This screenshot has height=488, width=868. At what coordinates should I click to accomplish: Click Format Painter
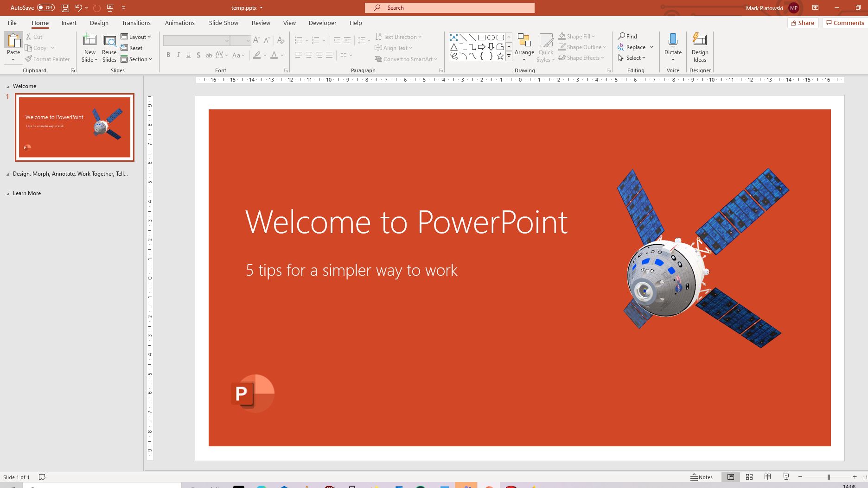pos(48,59)
